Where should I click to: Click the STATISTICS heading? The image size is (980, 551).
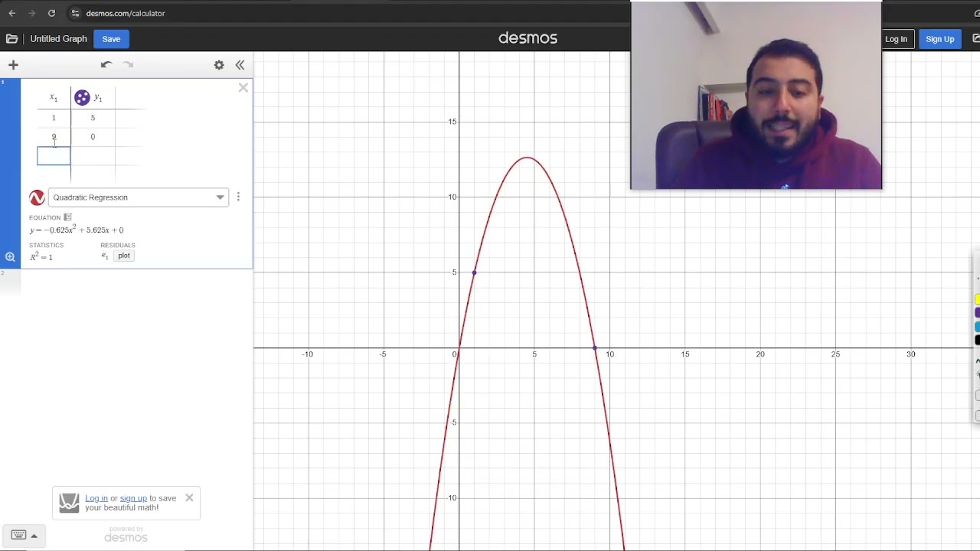(x=46, y=245)
